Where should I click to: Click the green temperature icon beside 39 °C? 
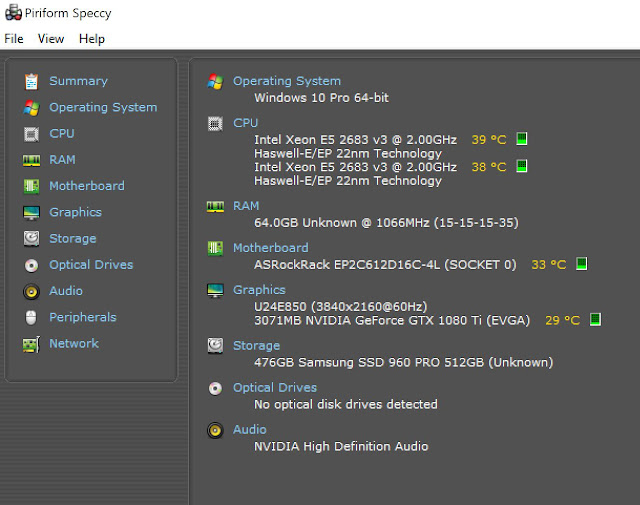coord(522,139)
